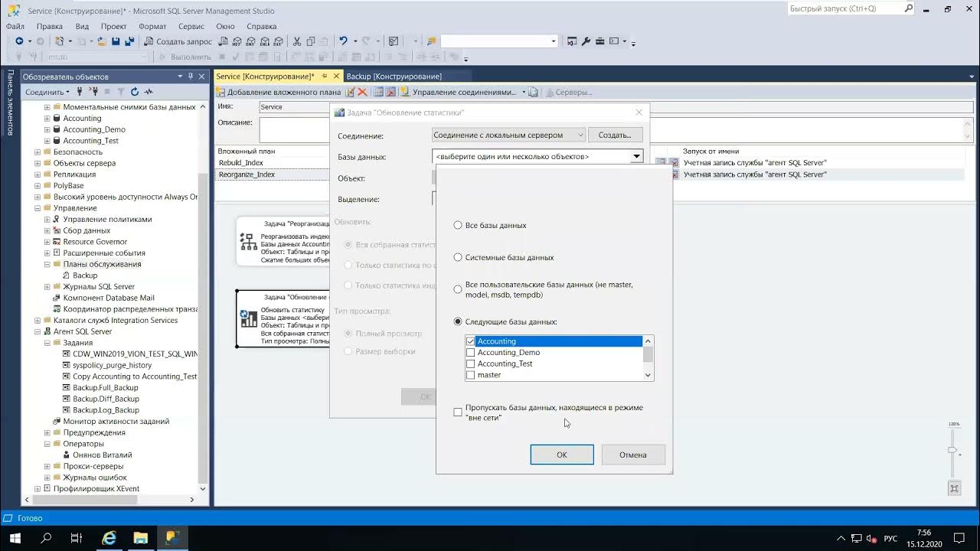This screenshot has height=551, width=980.
Task: Click the 'Создать...' connection button
Action: tap(615, 135)
